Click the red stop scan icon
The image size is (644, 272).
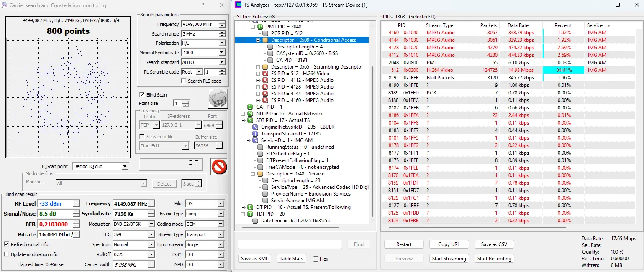tap(218, 167)
